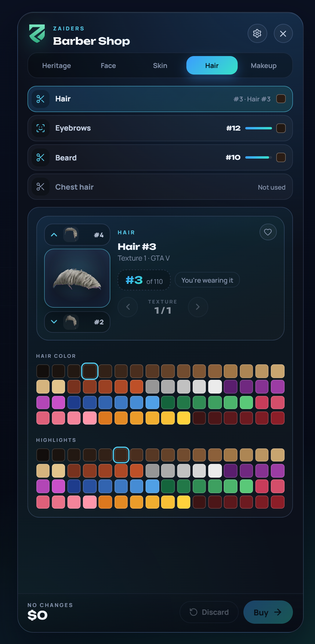
Task: Select the Hair category row
Action: point(160,99)
